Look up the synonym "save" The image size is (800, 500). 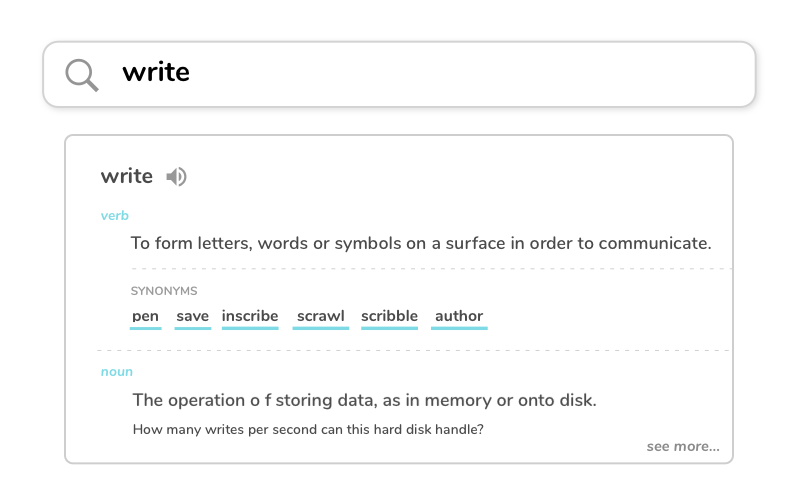pyautogui.click(x=193, y=316)
